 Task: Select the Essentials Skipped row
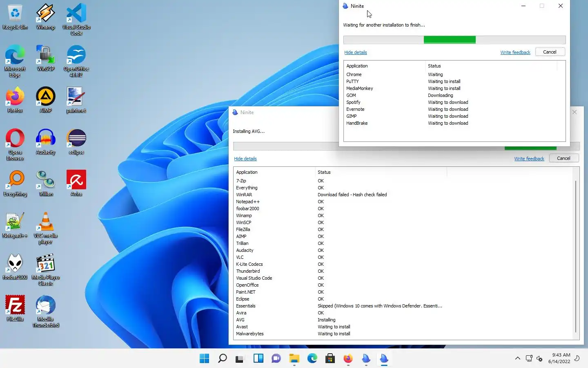coord(403,306)
